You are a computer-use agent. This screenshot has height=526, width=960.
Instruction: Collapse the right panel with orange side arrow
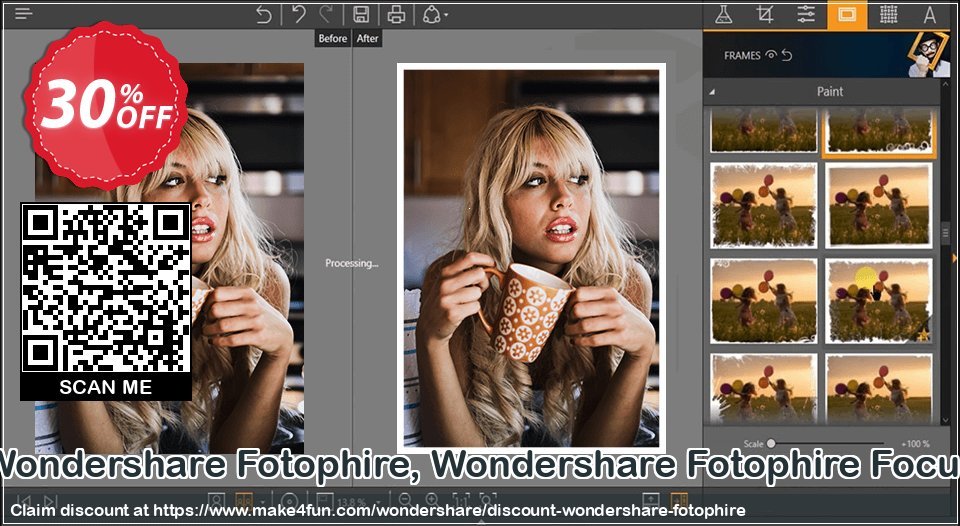coord(954,259)
